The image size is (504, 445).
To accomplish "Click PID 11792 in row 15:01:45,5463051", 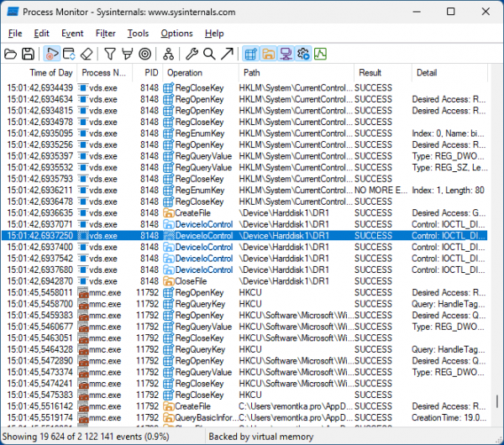I will 147,338.
